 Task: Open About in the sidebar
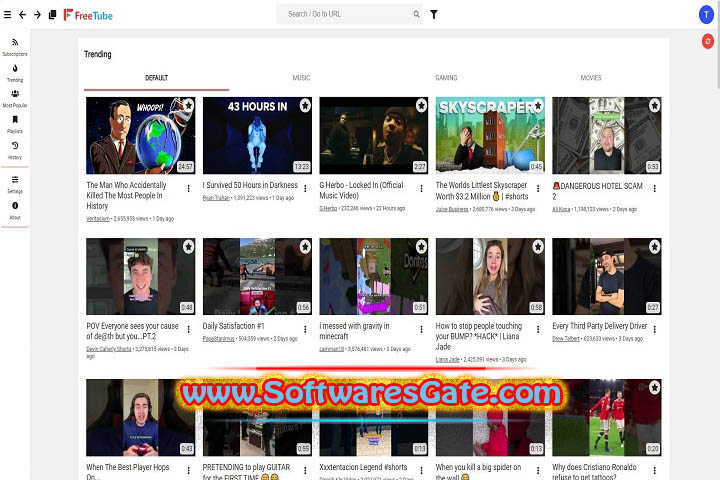15,211
